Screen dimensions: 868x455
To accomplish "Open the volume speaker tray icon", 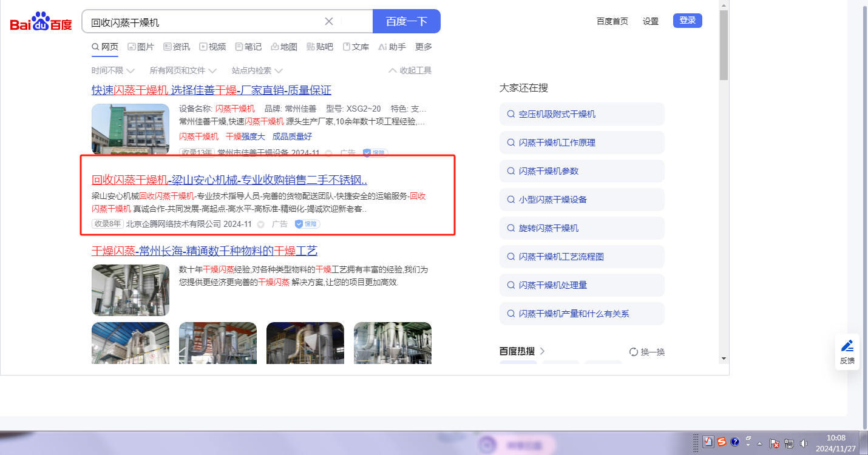I will (x=804, y=443).
